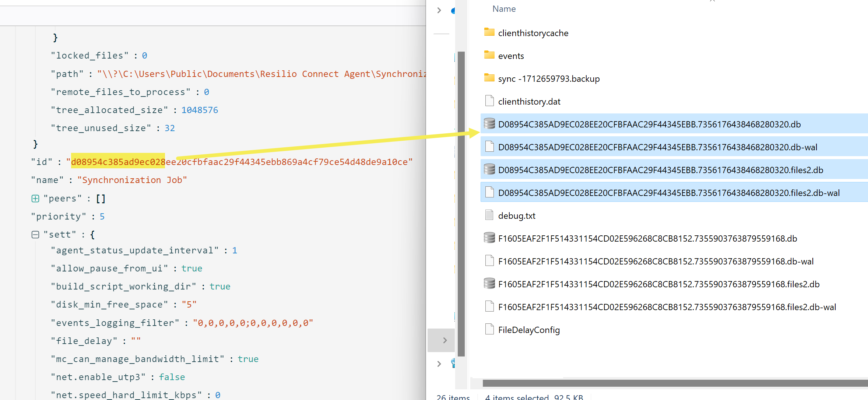Click the FileDelayConfig file icon
Screen dimensions: 868x400
(489, 329)
